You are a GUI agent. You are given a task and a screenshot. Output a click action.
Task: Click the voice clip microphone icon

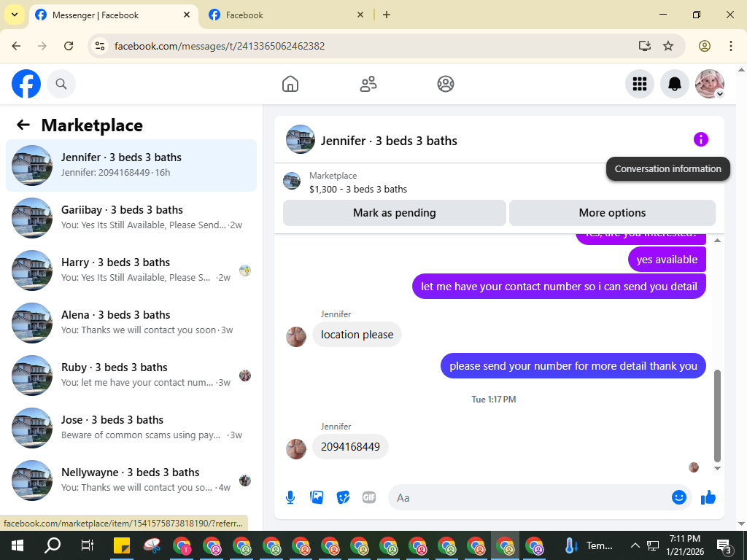click(290, 497)
